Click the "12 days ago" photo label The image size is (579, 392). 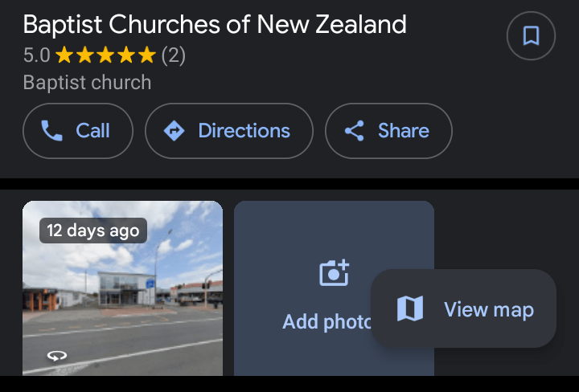(x=93, y=231)
